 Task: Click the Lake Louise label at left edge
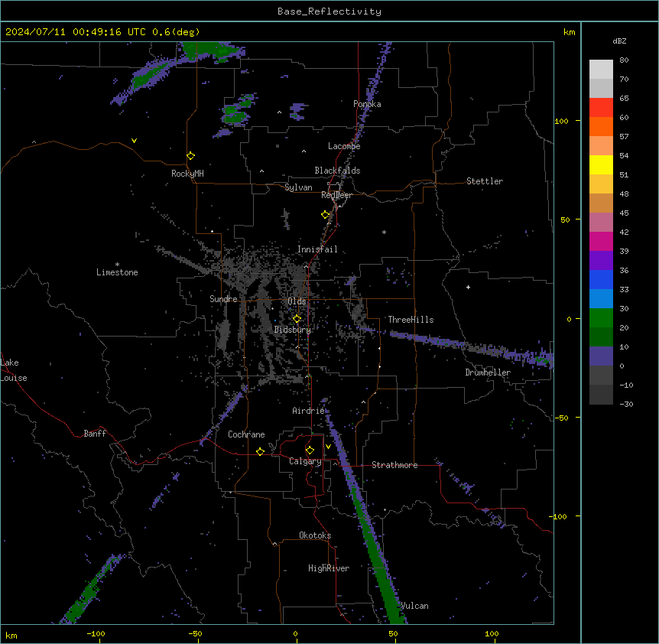tap(14, 370)
